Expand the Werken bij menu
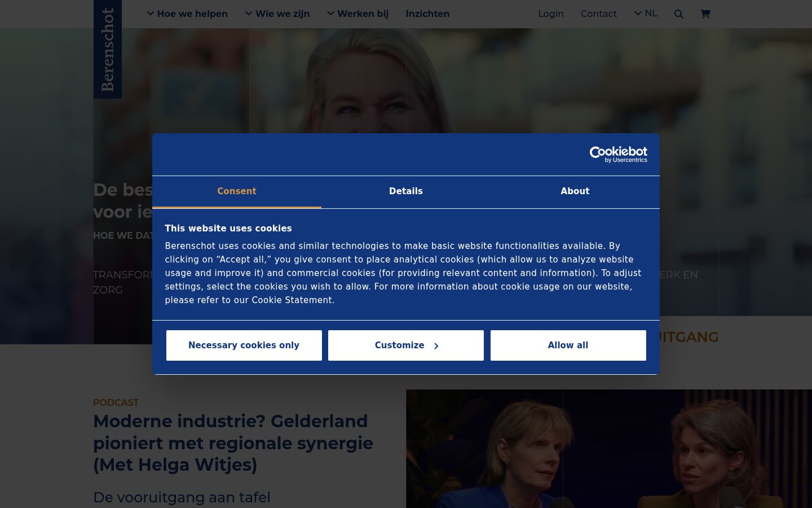The width and height of the screenshot is (812, 508). [358, 14]
